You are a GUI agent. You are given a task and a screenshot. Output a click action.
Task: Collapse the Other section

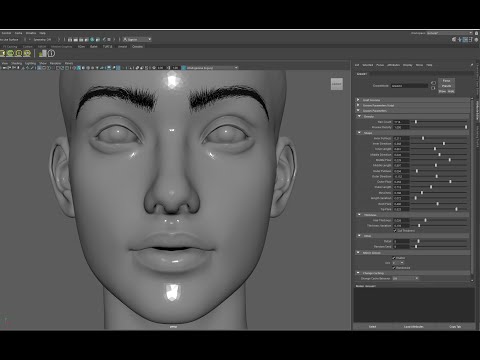359,236
